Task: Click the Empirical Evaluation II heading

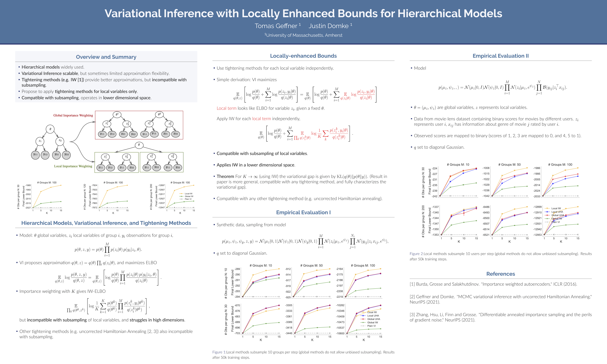Action: [501, 56]
